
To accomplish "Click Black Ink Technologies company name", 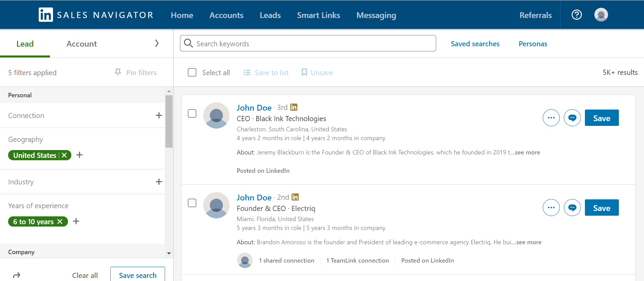I will tap(291, 118).
